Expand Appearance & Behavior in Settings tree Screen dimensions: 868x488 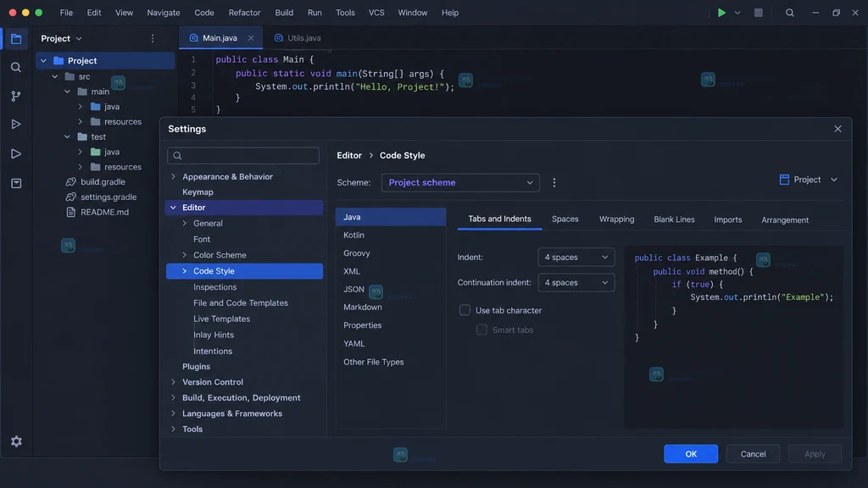tap(173, 176)
